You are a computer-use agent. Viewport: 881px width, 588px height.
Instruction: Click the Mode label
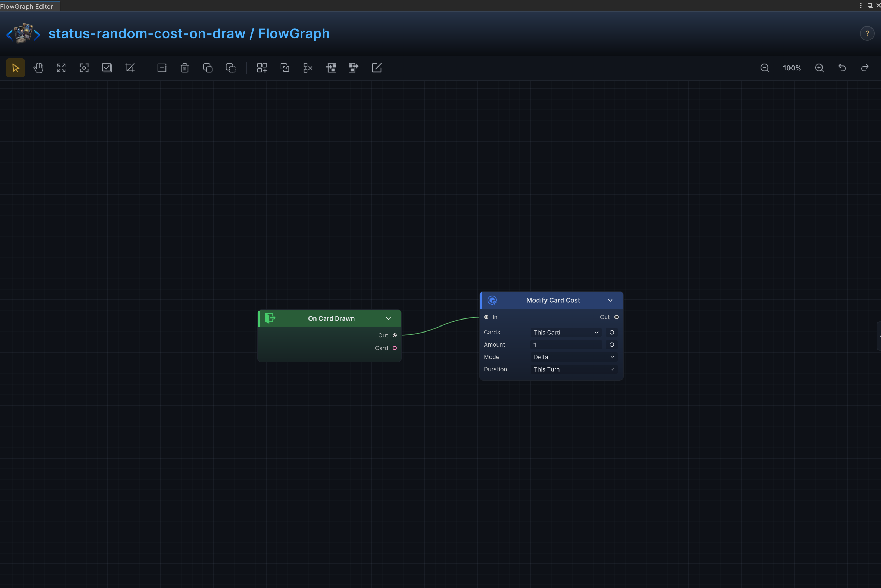coord(492,357)
